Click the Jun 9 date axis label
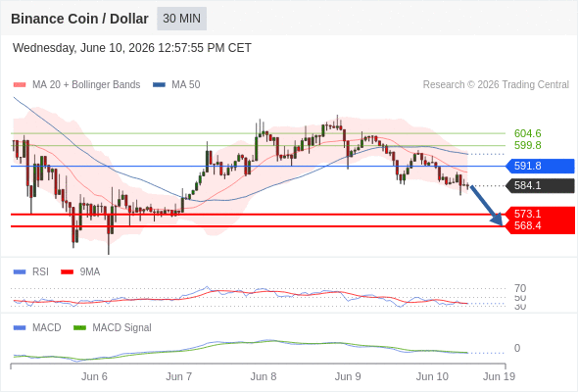The width and height of the screenshot is (578, 392). [x=348, y=376]
